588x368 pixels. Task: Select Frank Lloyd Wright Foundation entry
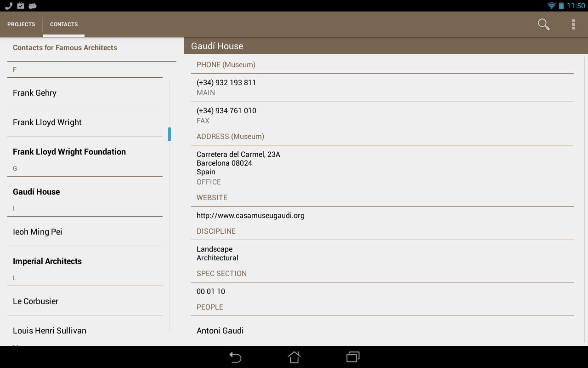[85, 152]
